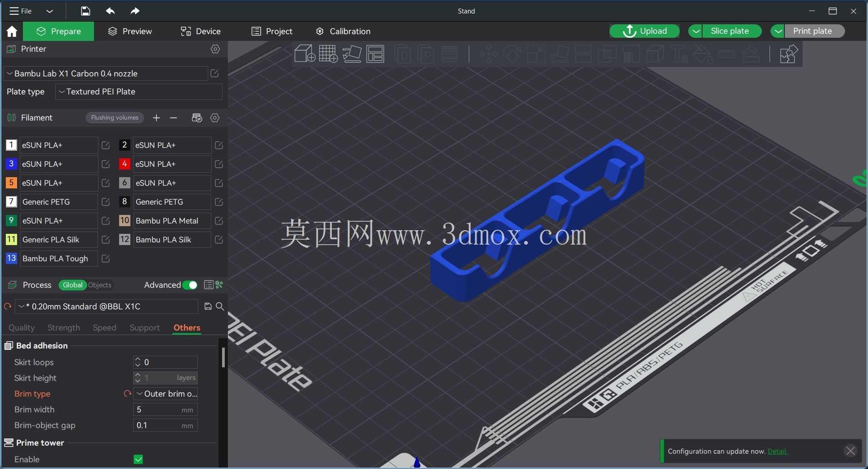Auto orient the model
This screenshot has width=868, height=469.
[x=352, y=54]
